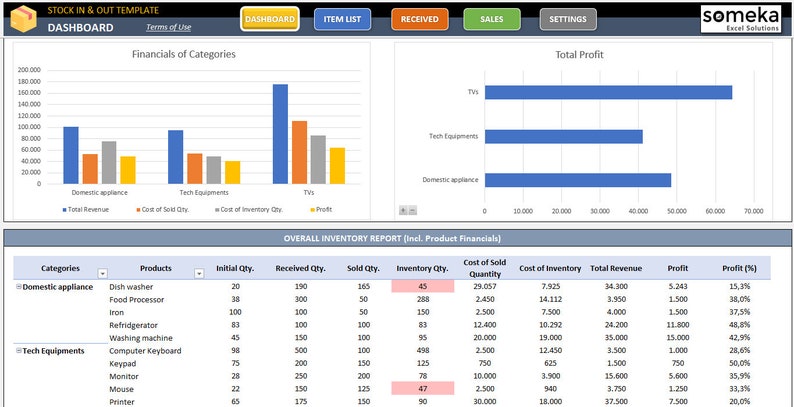794x407 pixels.
Task: Click the TVs axis label in Total Profit
Action: [x=473, y=92]
